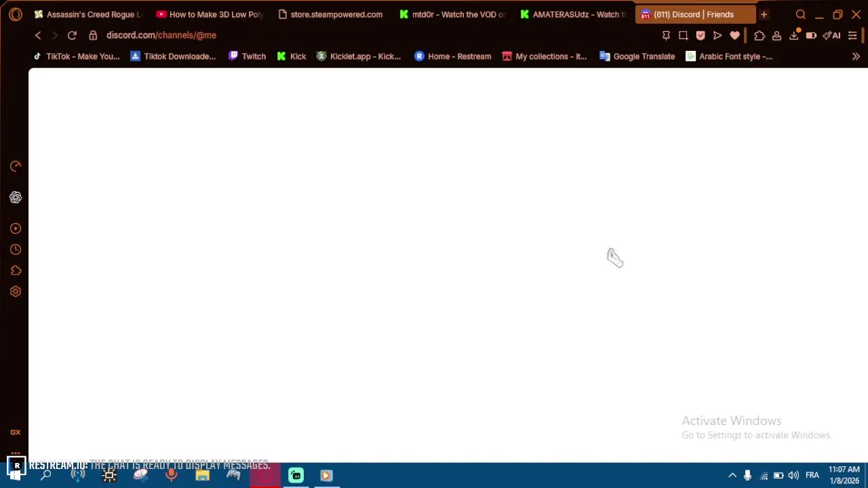Screen dimensions: 868x488
Task: Open the send/flow arrow icon
Action: [x=717, y=35]
